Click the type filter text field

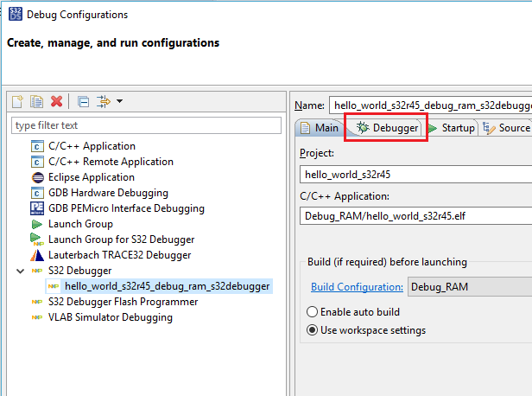pyautogui.click(x=146, y=126)
